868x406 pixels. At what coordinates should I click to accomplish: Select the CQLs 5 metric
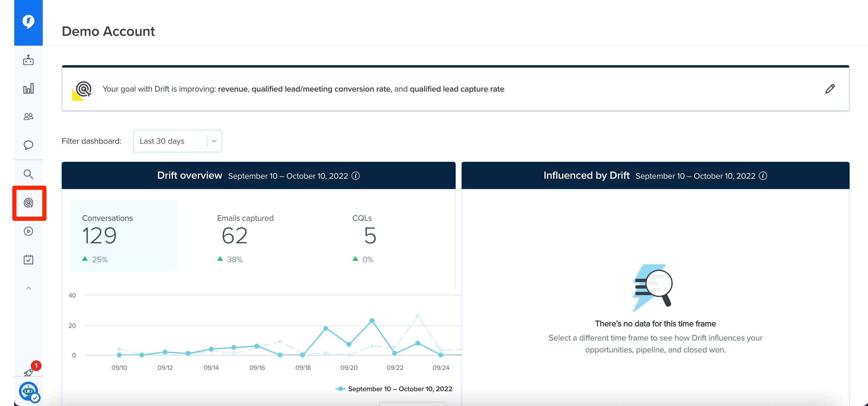(364, 238)
